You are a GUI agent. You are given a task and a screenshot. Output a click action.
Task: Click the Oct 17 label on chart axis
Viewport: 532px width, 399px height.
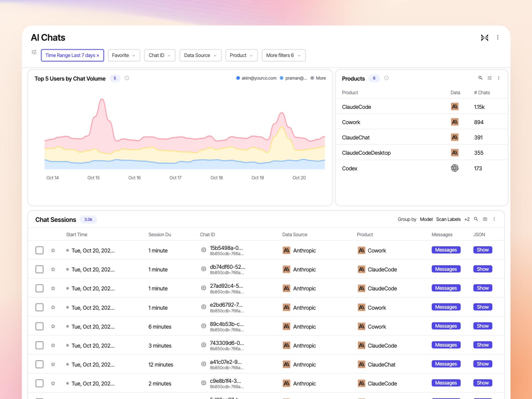pyautogui.click(x=175, y=178)
